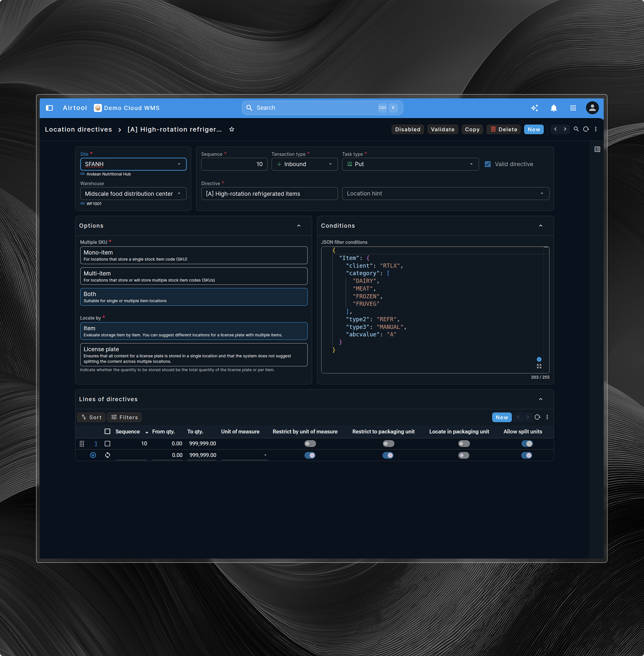Screen dimensions: 644x656
Task: Mark directive as favorite with star
Action: pos(232,130)
